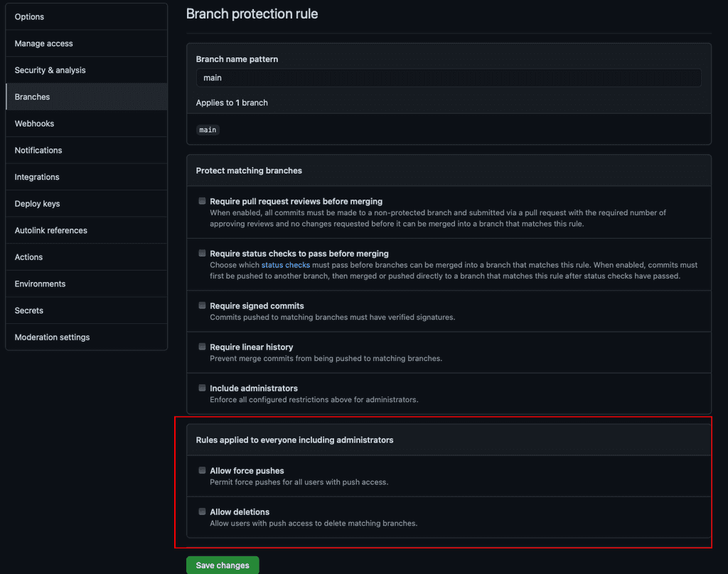Viewport: 728px width, 574px height.
Task: Open Security & analysis settings
Action: tap(50, 70)
